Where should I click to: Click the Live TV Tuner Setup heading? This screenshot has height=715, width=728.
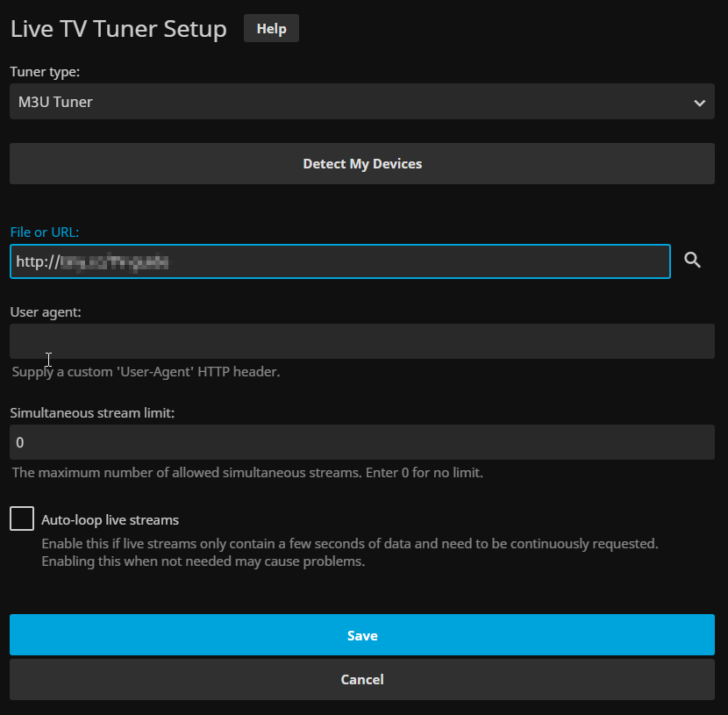tap(118, 29)
